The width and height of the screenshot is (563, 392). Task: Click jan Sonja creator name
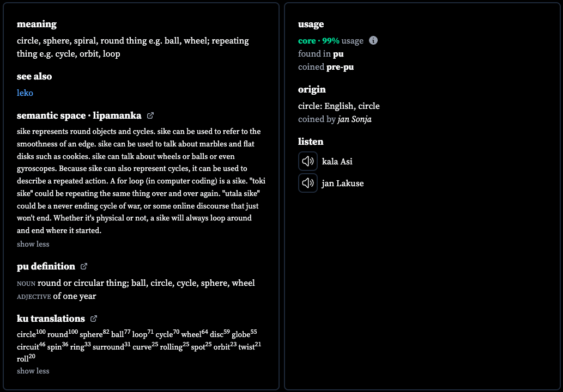354,119
